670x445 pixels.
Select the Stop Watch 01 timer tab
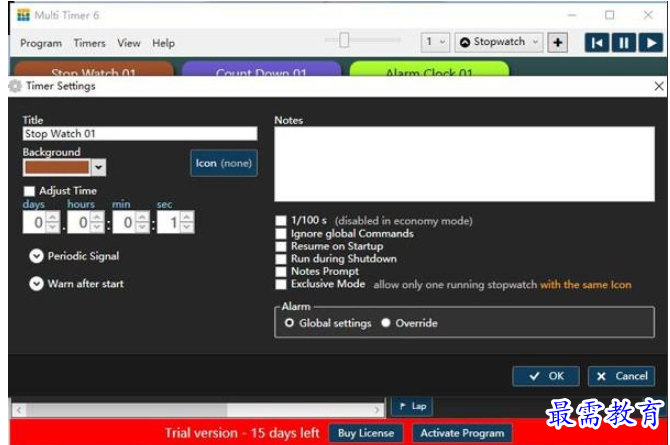point(94,69)
